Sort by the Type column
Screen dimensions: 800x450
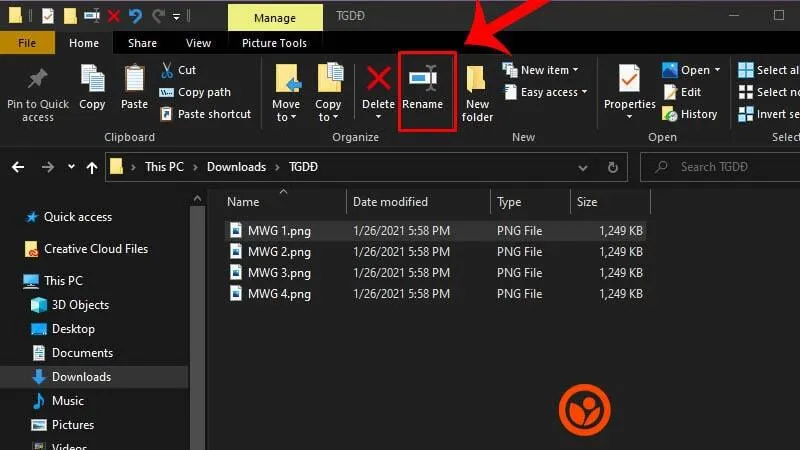click(530, 202)
